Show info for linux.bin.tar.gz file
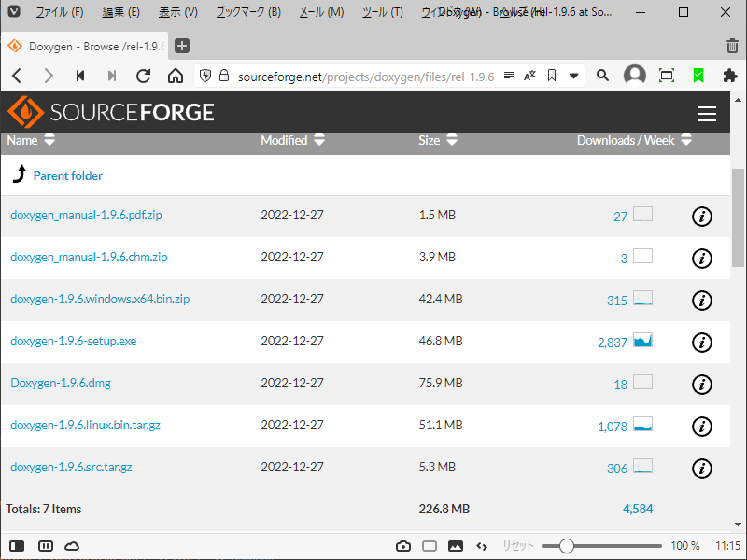The height and width of the screenshot is (560, 747). 702,426
